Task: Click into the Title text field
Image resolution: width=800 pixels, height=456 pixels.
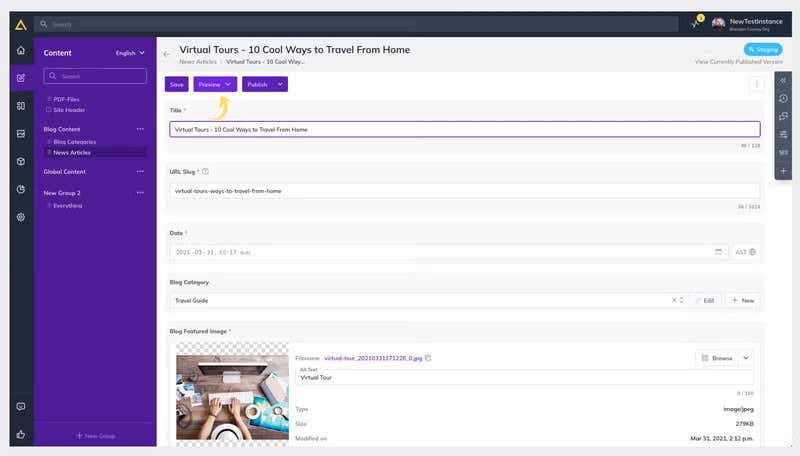Action: (x=465, y=129)
